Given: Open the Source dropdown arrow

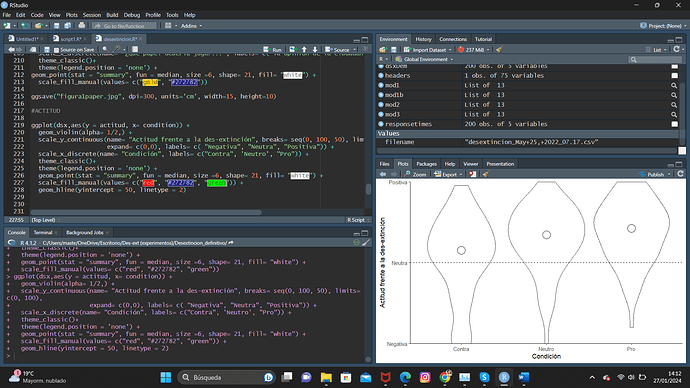Looking at the screenshot, I should point(355,50).
